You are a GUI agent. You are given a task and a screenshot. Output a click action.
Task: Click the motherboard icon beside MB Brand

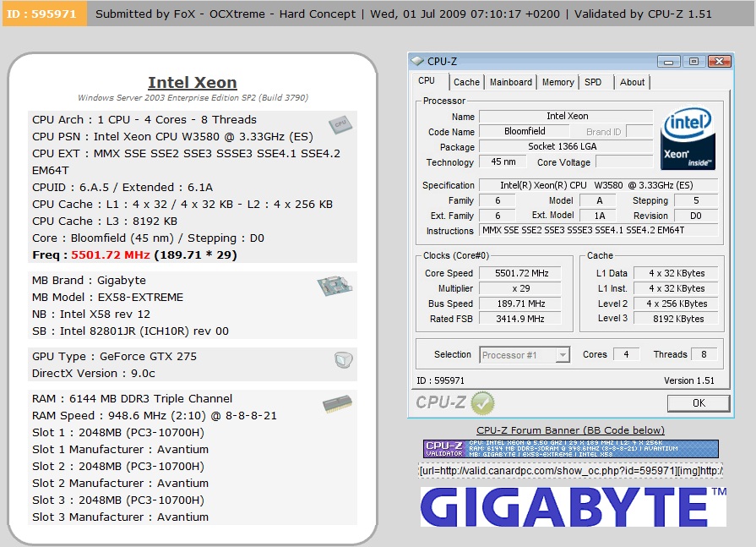[335, 286]
